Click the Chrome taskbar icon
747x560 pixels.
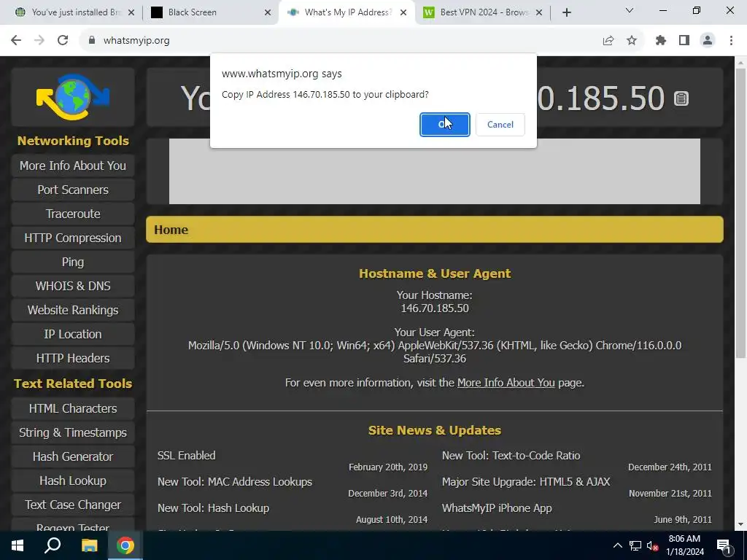point(125,545)
